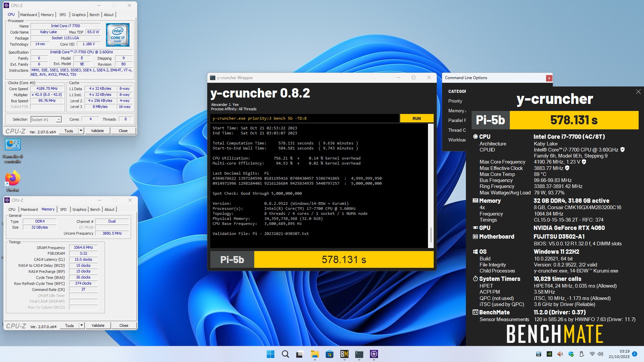Open HWiNFO tray icon
The width and height of the screenshot is (644, 362).
[x=539, y=354]
